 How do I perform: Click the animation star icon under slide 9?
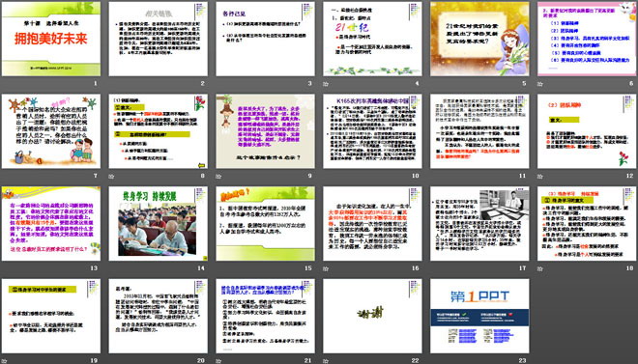[x=218, y=177]
